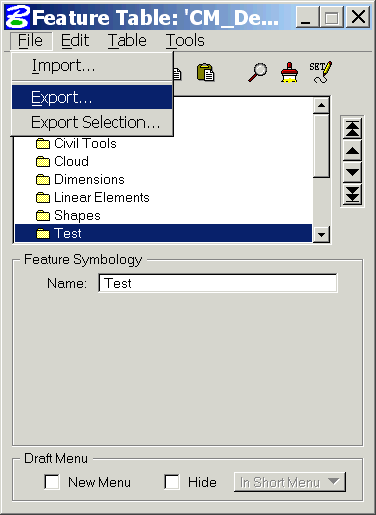The width and height of the screenshot is (376, 515).
Task: Open the Edit menu
Action: pos(75,41)
